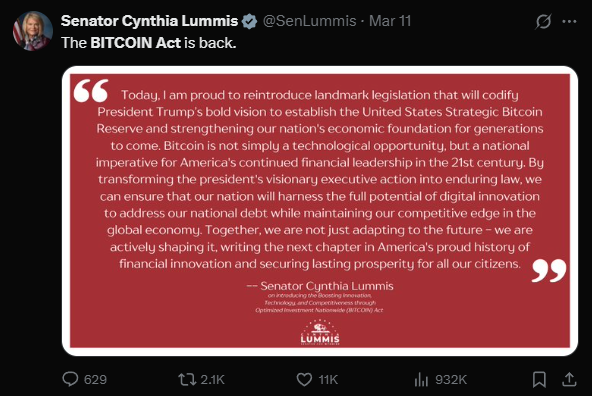Open the Mar 11 post timestamp
The image size is (592, 396).
point(390,21)
